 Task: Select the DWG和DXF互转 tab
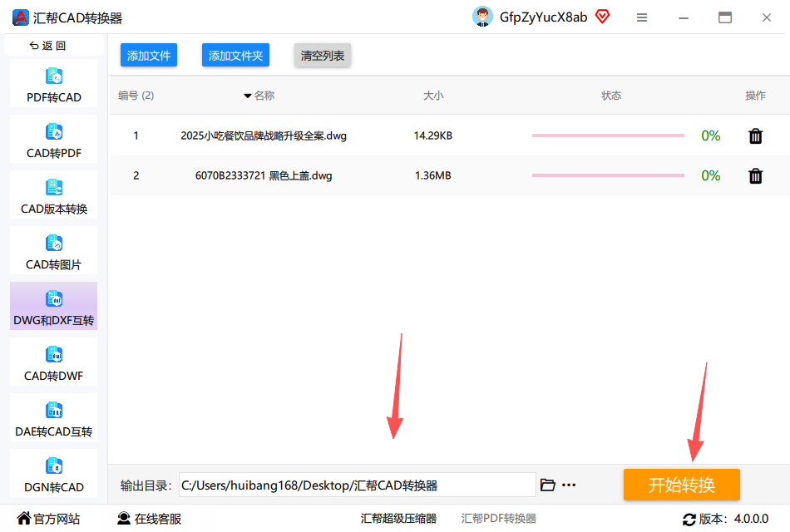coord(53,306)
